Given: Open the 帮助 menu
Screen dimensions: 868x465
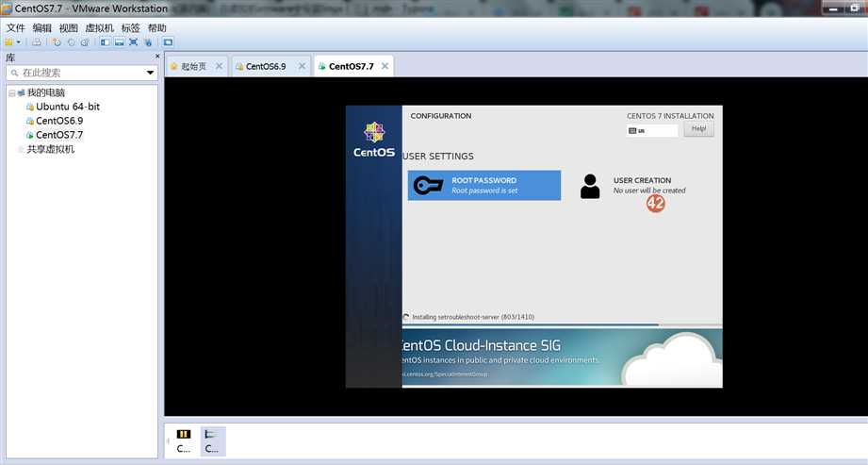Looking at the screenshot, I should point(156,27).
